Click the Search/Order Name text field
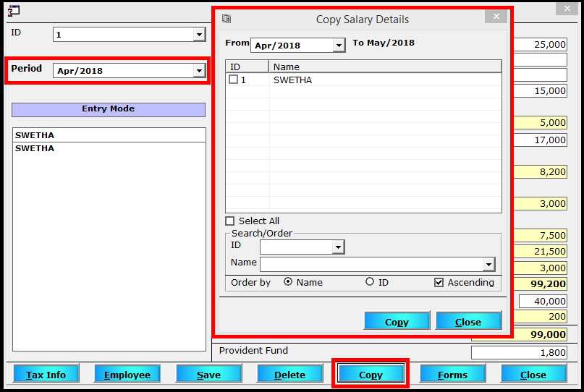This screenshot has height=392, width=584. pyautogui.click(x=372, y=265)
